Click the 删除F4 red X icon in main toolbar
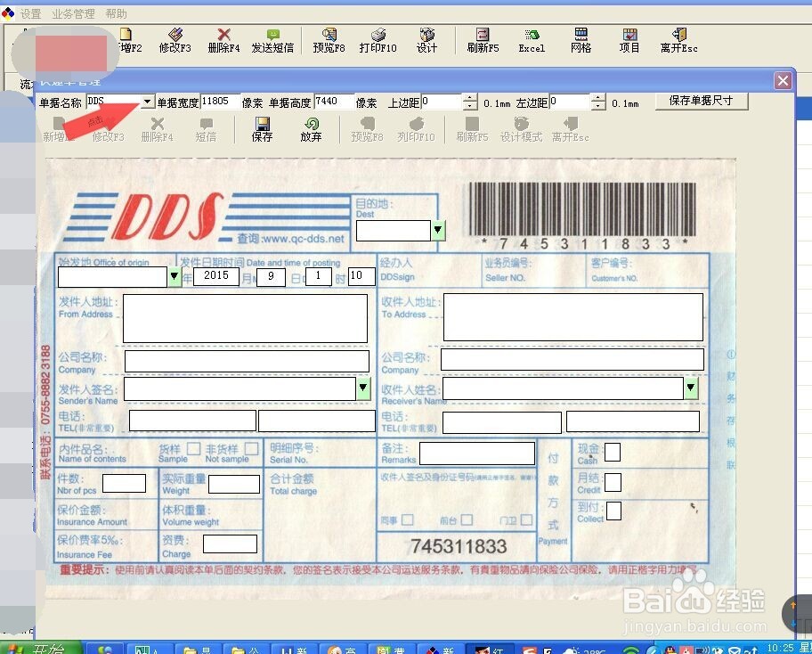 coord(223,40)
